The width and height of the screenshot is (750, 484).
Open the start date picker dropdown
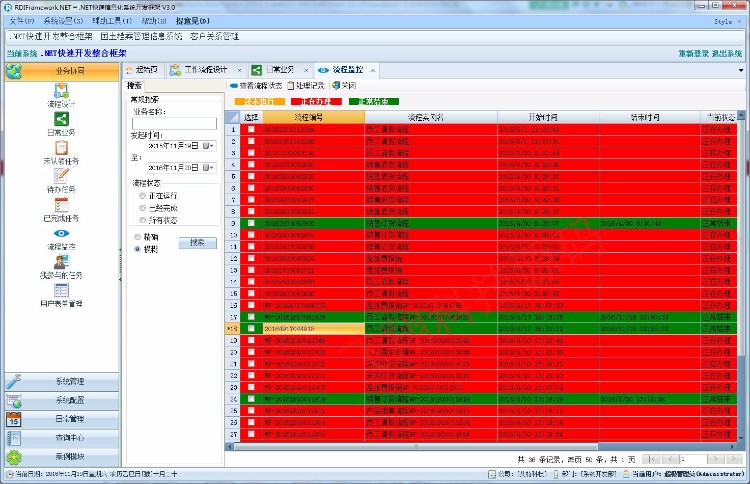tap(208, 146)
